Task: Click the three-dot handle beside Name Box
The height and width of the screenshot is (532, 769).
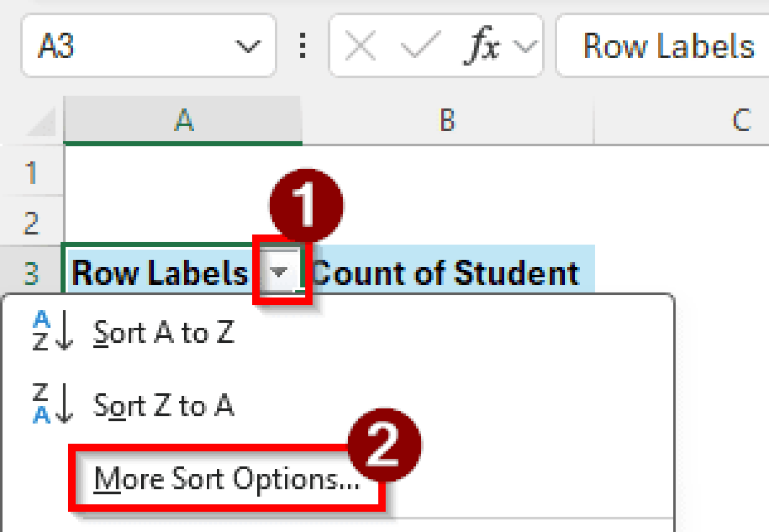Action: pyautogui.click(x=302, y=46)
